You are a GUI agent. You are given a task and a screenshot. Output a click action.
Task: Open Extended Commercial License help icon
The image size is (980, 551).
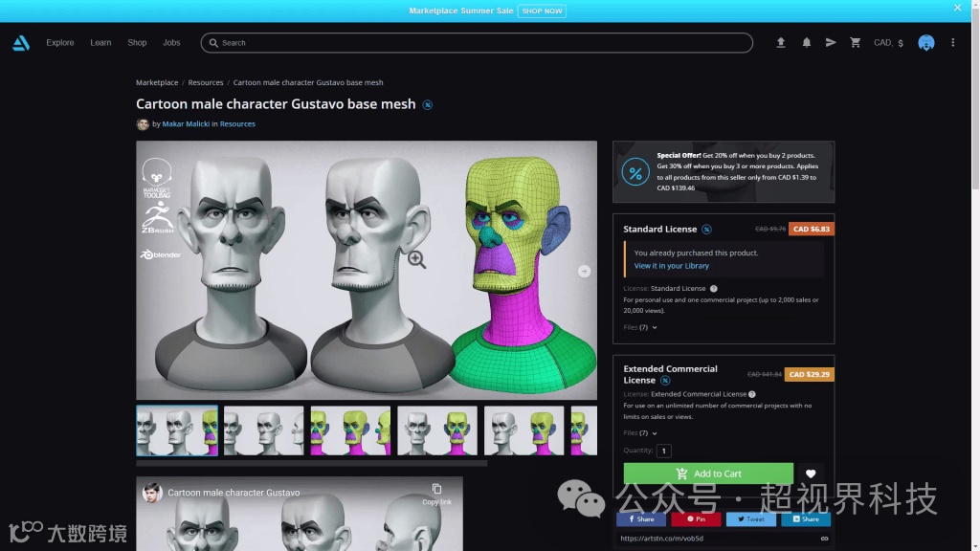pyautogui.click(x=752, y=394)
